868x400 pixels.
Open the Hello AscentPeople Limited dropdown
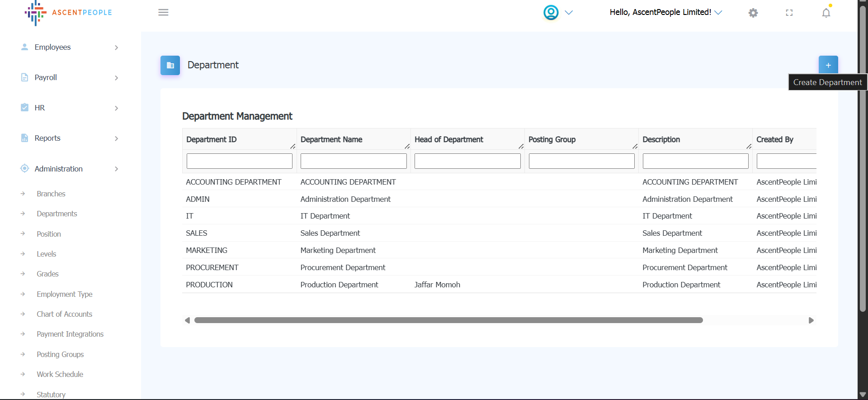point(665,12)
